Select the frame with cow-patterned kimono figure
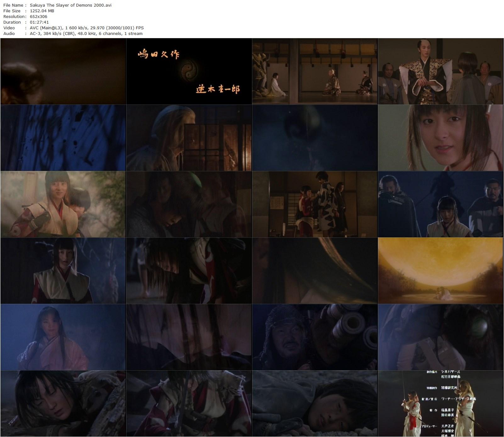The width and height of the screenshot is (504, 437). tap(315, 204)
